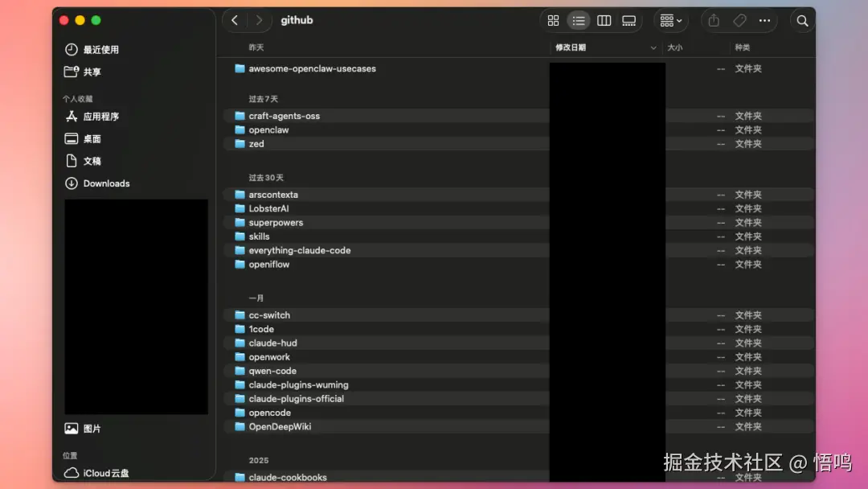Go back using the back chevron
Viewport: 868px width, 489px height.
(x=235, y=20)
